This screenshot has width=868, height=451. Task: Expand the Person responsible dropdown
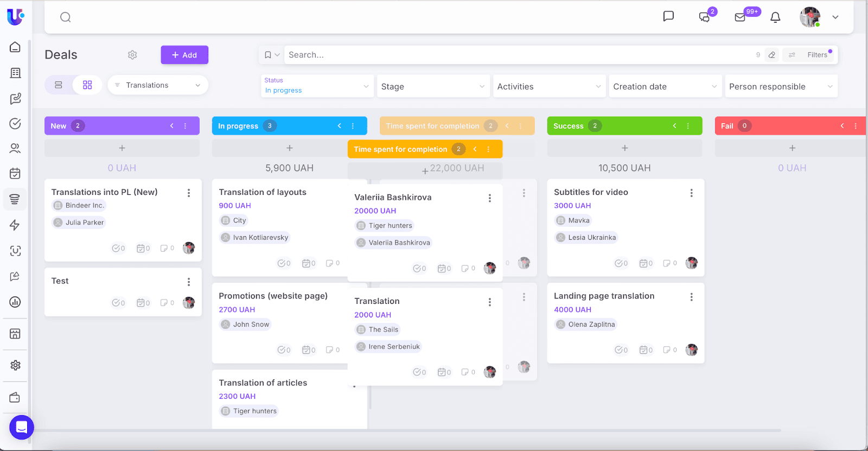[781, 86]
